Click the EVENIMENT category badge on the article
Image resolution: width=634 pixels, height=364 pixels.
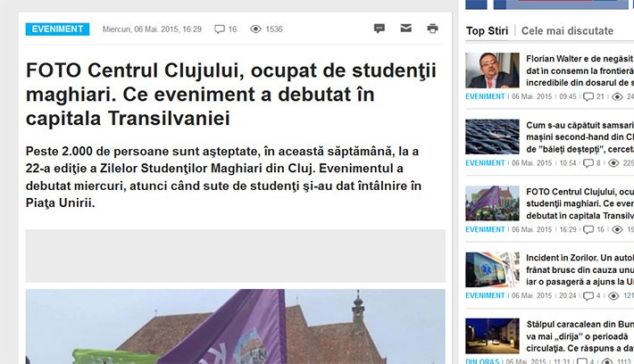(x=57, y=29)
